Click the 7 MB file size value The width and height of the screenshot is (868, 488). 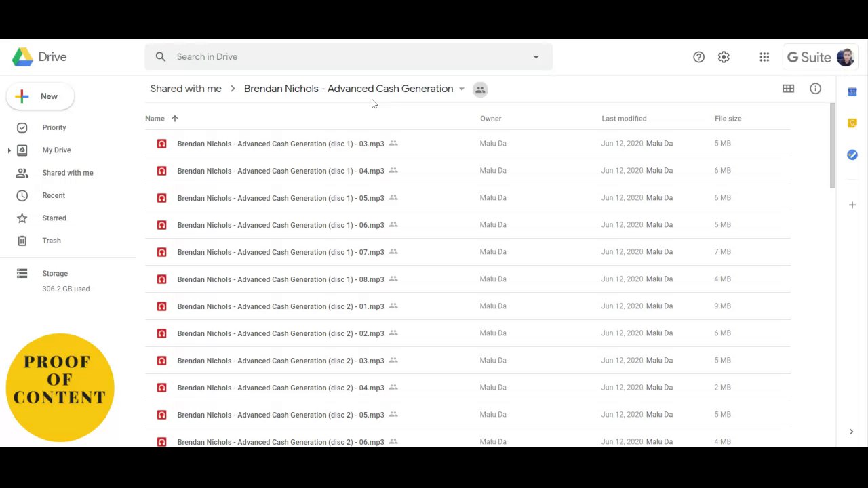pos(722,252)
